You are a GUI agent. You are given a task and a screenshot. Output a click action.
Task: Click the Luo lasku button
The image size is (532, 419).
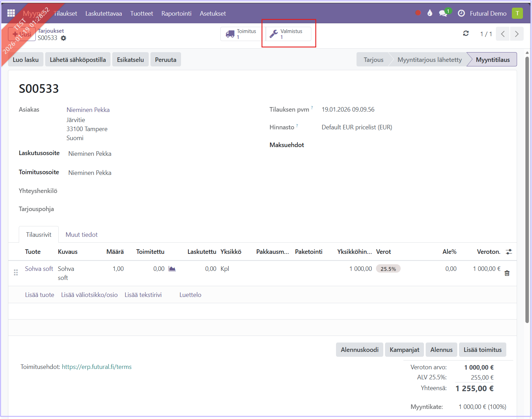[x=26, y=59]
